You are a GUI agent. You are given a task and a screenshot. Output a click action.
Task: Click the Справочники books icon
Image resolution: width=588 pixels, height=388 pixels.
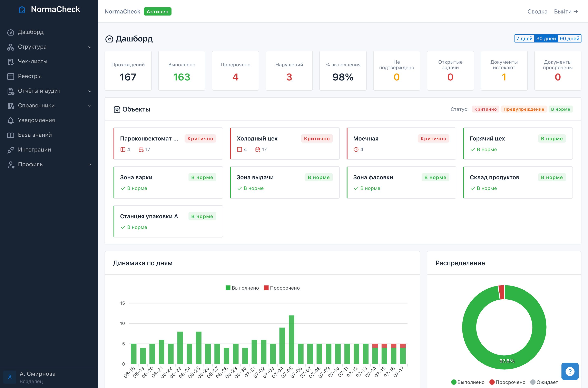(x=11, y=106)
